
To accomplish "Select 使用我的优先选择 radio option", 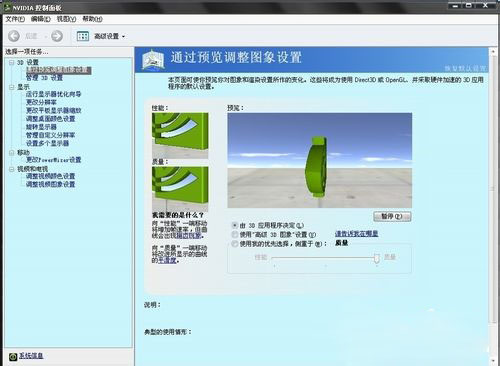I will pyautogui.click(x=235, y=244).
